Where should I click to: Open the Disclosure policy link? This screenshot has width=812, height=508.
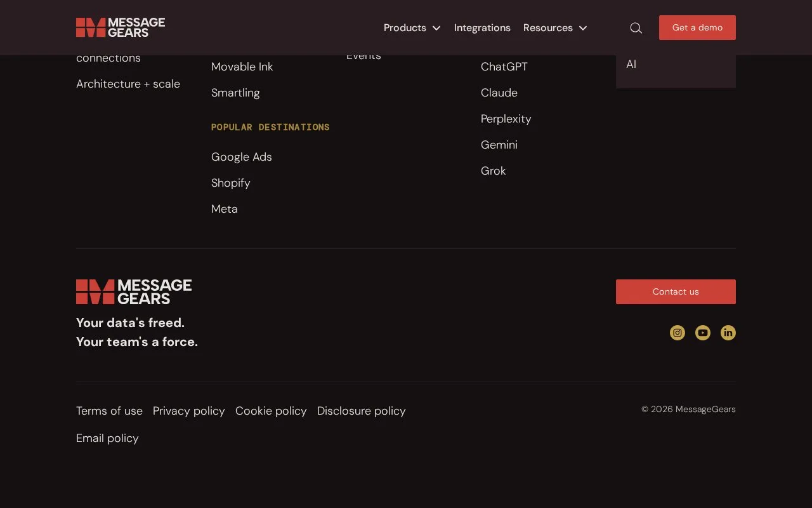(362, 411)
